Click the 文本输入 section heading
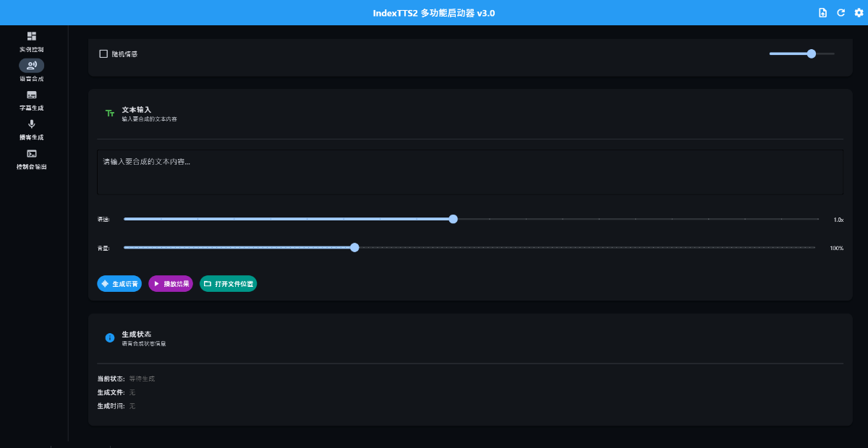 click(136, 110)
